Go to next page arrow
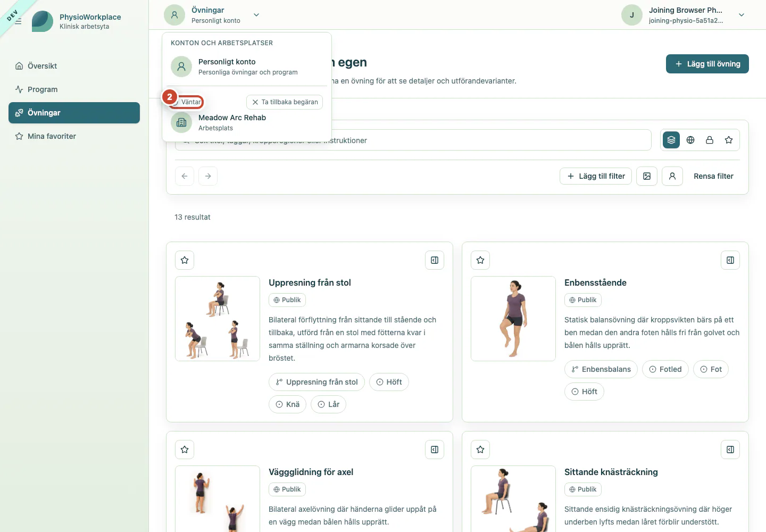 click(208, 176)
